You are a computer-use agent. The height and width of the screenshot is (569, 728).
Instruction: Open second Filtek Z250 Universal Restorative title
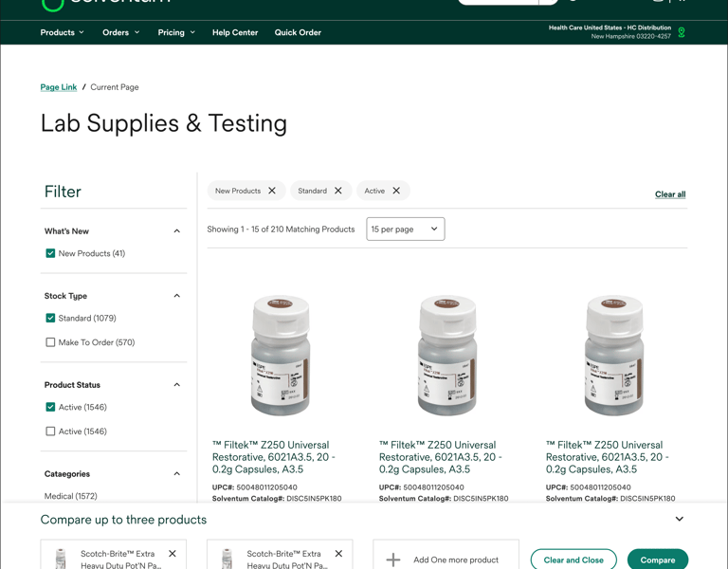click(440, 457)
